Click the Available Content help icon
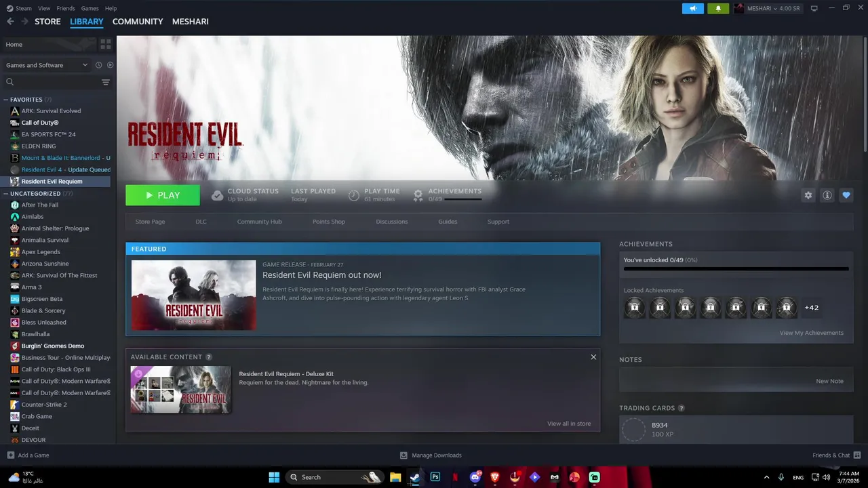The image size is (868, 488). [209, 357]
